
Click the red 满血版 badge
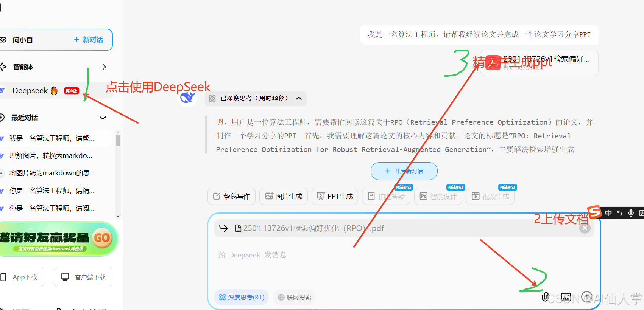tap(72, 91)
